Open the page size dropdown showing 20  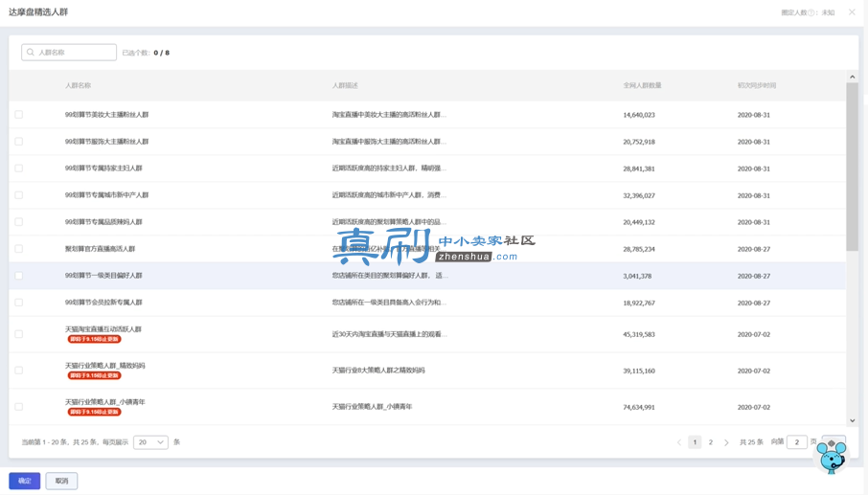150,442
